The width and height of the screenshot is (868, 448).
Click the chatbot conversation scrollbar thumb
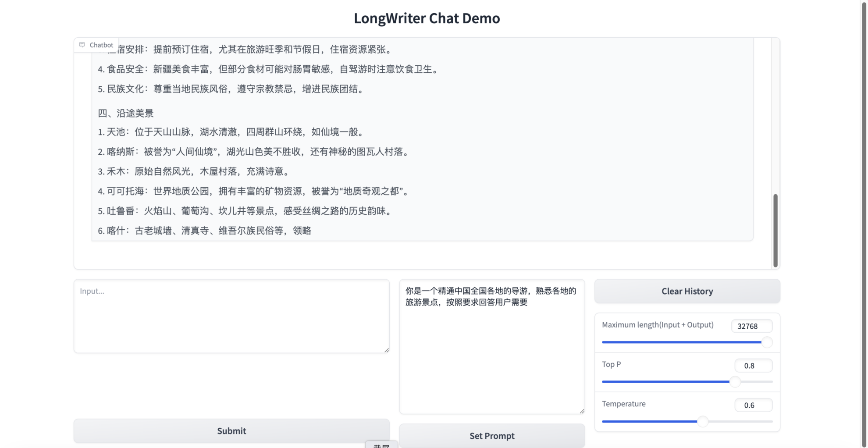click(775, 230)
